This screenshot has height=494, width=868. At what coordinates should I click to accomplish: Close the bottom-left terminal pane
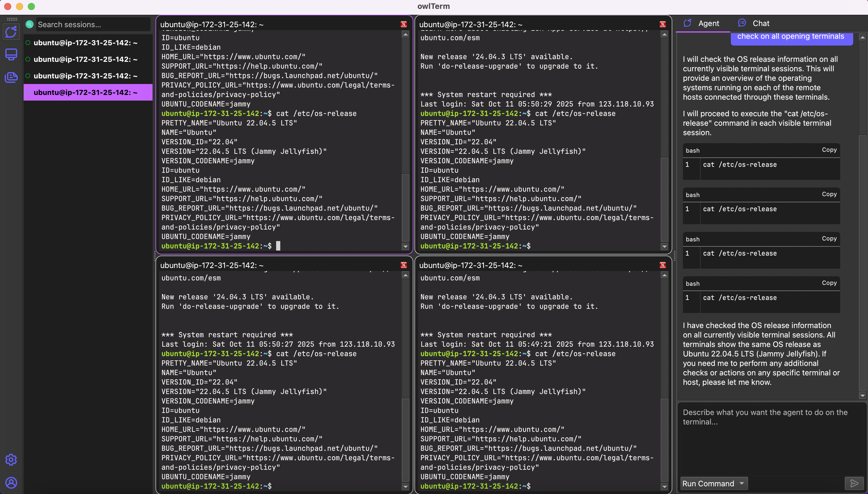[x=404, y=265]
